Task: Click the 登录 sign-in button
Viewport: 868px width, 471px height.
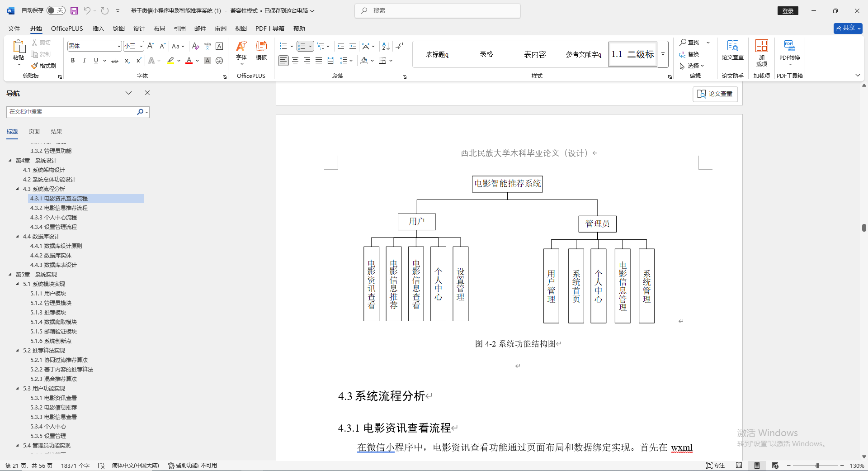Action: (788, 10)
